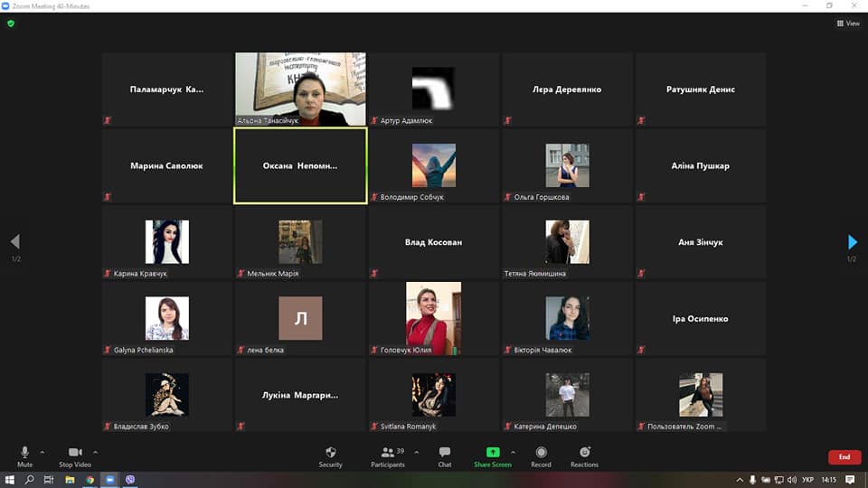Expand audio options arrow beside Mute

pos(42,452)
